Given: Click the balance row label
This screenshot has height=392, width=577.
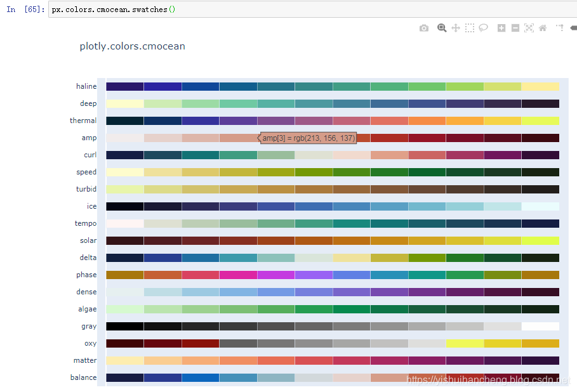Looking at the screenshot, I should click(84, 377).
